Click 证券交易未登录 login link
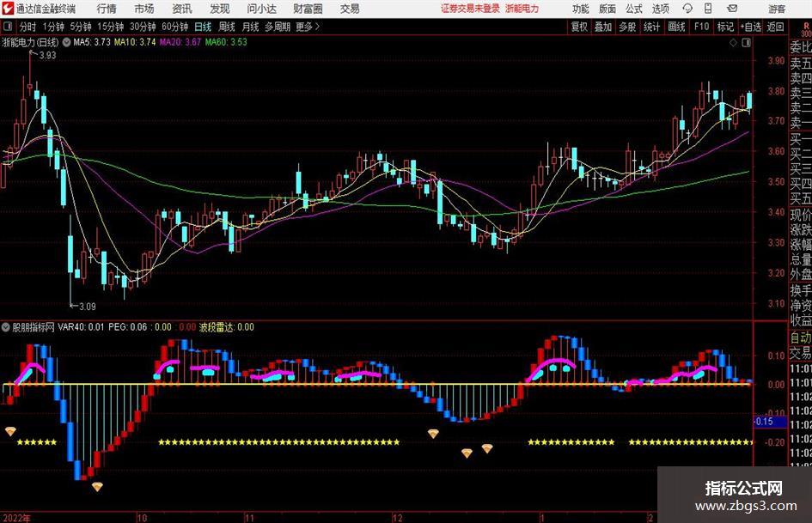This screenshot has width=812, height=523. point(470,9)
